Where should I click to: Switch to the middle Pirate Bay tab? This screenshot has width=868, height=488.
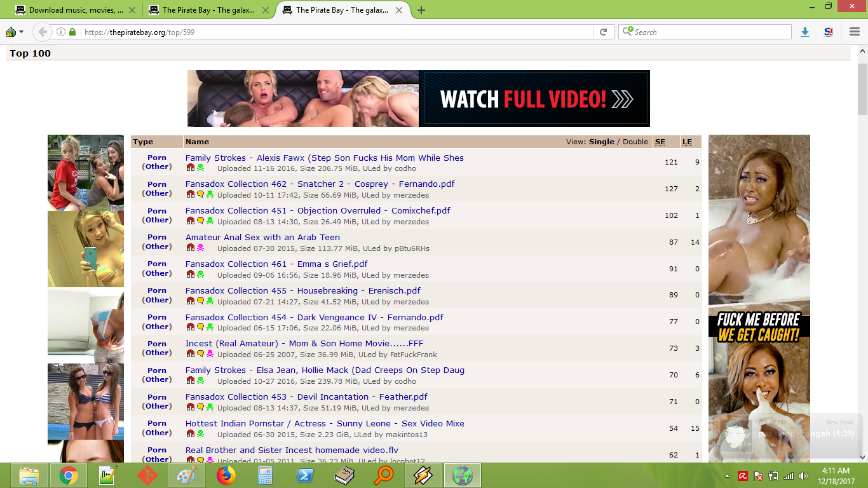[207, 10]
